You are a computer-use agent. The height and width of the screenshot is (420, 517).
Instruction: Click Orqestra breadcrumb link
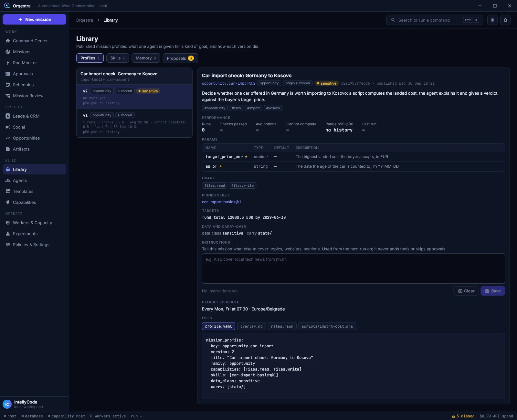(x=84, y=20)
